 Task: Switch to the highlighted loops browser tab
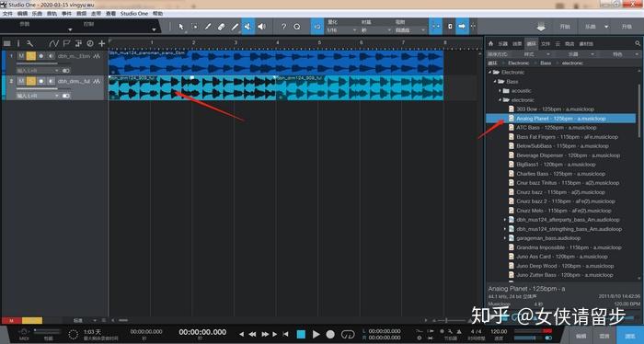tap(532, 43)
